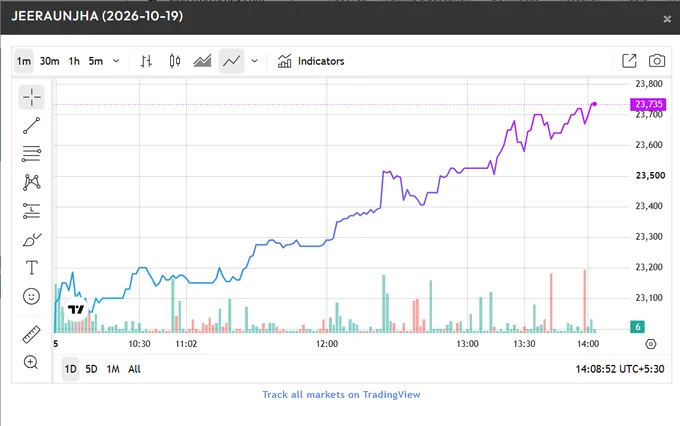Set date range to All
Image resolution: width=680 pixels, height=426 pixels.
pos(134,369)
